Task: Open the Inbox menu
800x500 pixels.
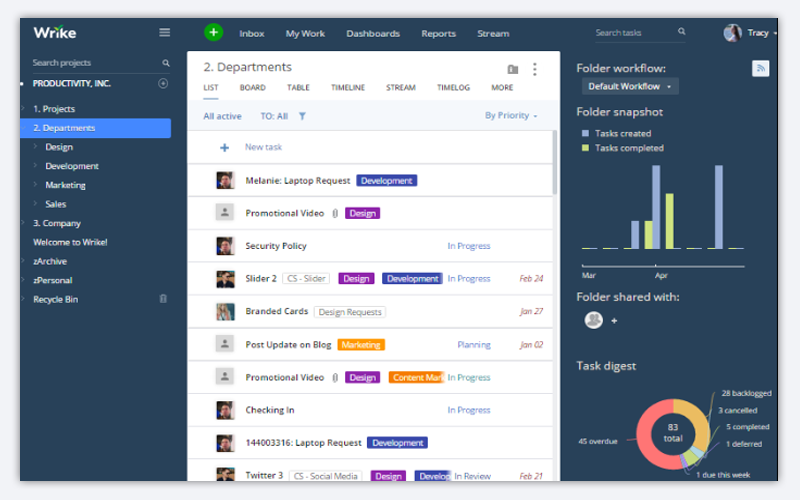Action: click(x=252, y=34)
